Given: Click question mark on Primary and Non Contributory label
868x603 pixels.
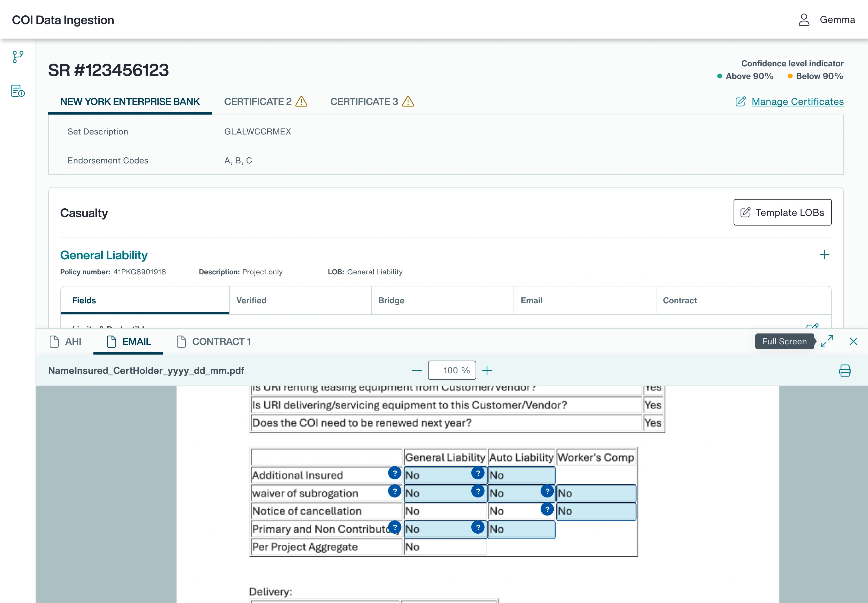Looking at the screenshot, I should click(x=395, y=527).
